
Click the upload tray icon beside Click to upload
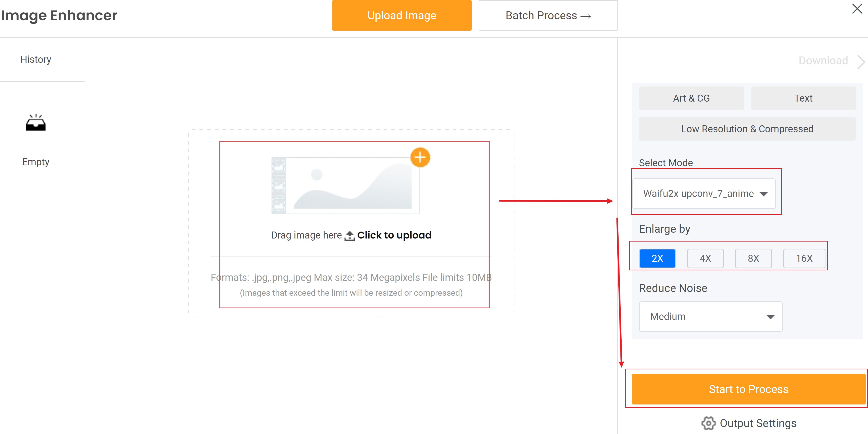click(x=349, y=235)
